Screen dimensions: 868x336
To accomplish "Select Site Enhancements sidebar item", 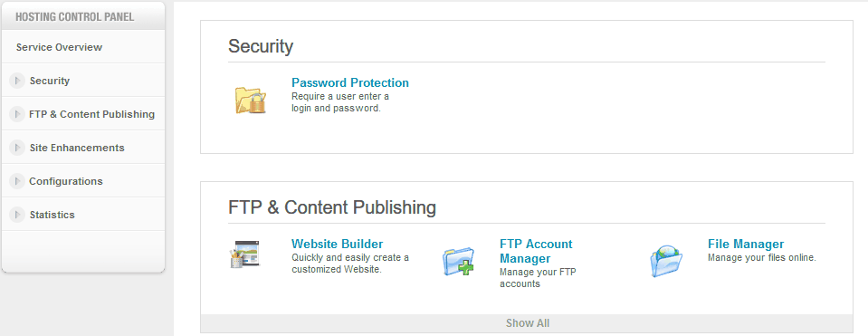I will (x=83, y=148).
